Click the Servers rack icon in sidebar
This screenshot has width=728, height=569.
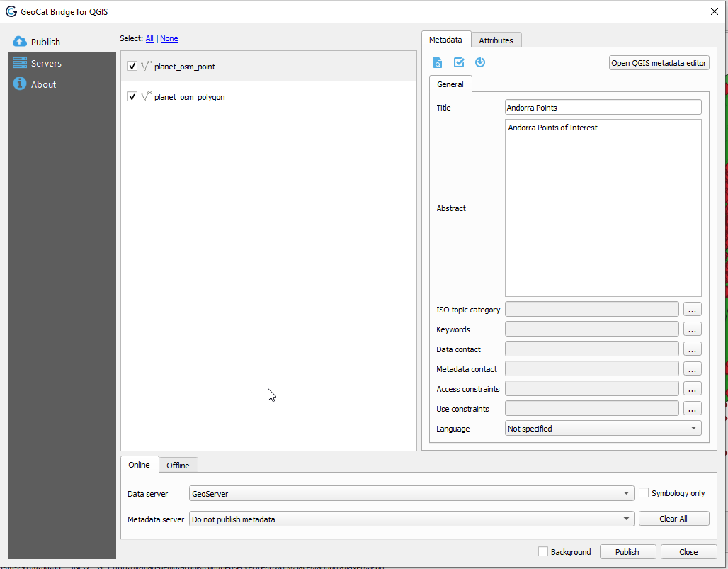coord(20,63)
